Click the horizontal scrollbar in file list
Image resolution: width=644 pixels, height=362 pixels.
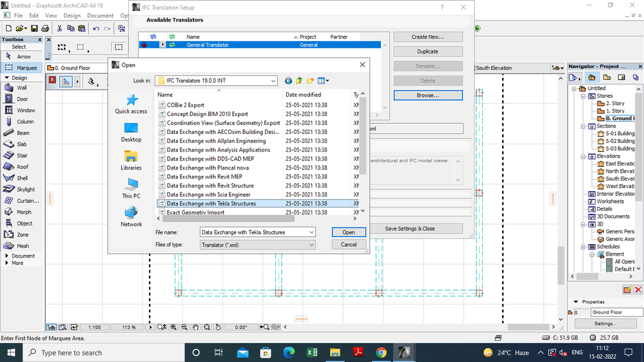pyautogui.click(x=228, y=219)
